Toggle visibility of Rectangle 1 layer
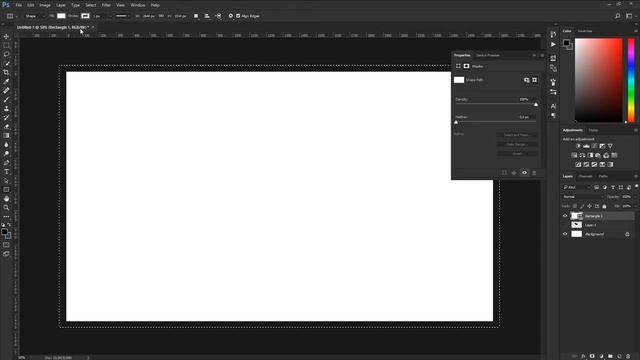The width and height of the screenshot is (640, 360). pyautogui.click(x=565, y=216)
